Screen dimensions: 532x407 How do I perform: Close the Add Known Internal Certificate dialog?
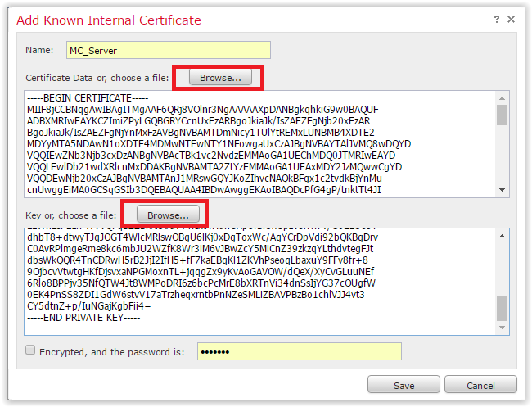[x=512, y=20]
